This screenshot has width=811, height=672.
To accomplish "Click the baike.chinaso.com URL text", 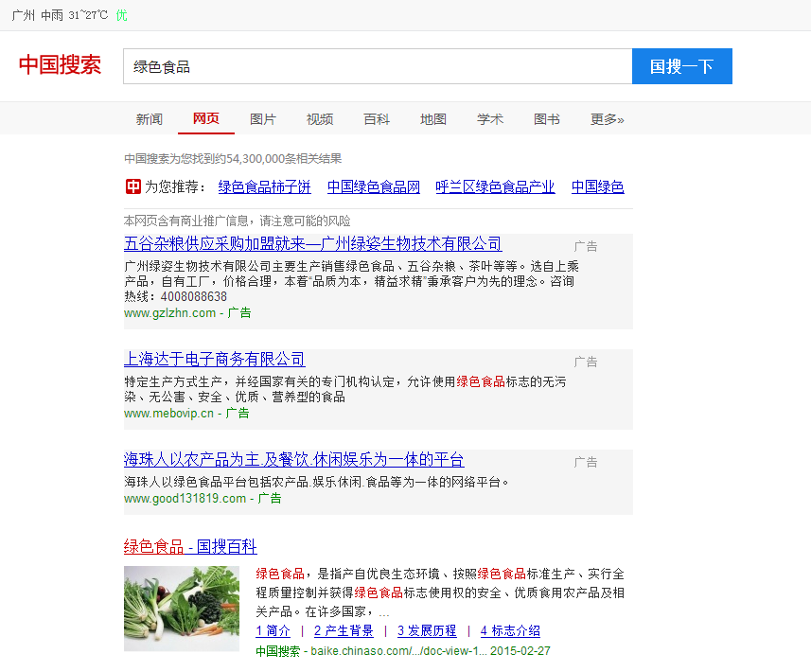I will coord(398,651).
